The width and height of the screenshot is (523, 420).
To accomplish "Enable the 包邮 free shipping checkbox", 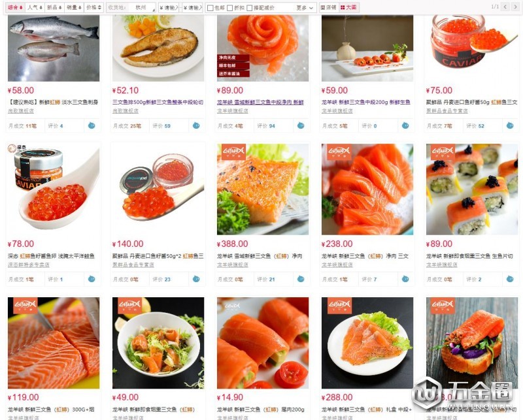I will click(x=210, y=8).
